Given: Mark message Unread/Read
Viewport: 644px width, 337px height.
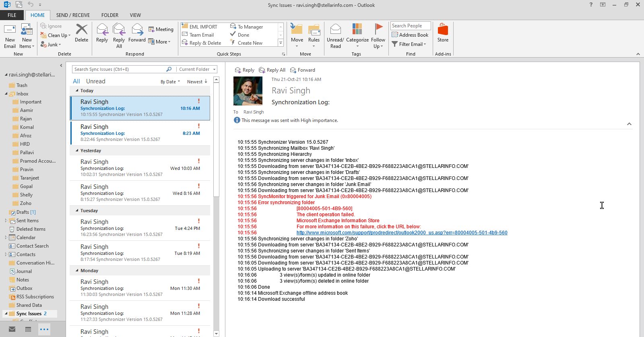Looking at the screenshot, I should [335, 36].
